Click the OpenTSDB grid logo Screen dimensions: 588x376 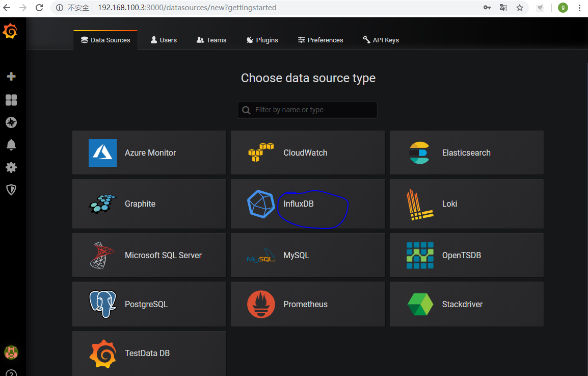pos(420,256)
